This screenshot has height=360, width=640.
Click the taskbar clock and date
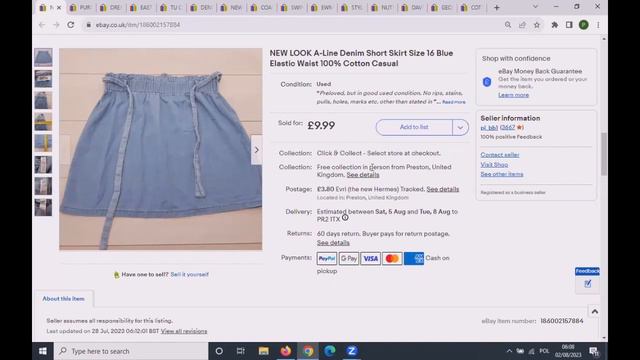click(568, 351)
